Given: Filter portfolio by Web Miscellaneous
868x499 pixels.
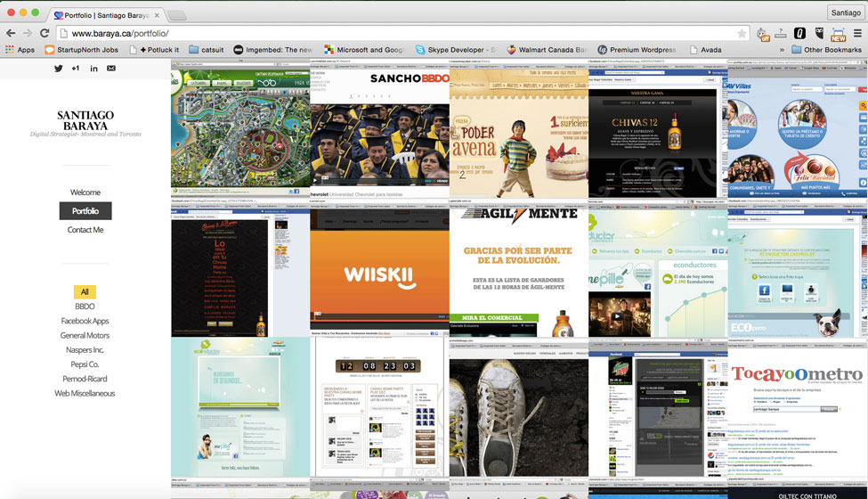Looking at the screenshot, I should (x=85, y=393).
